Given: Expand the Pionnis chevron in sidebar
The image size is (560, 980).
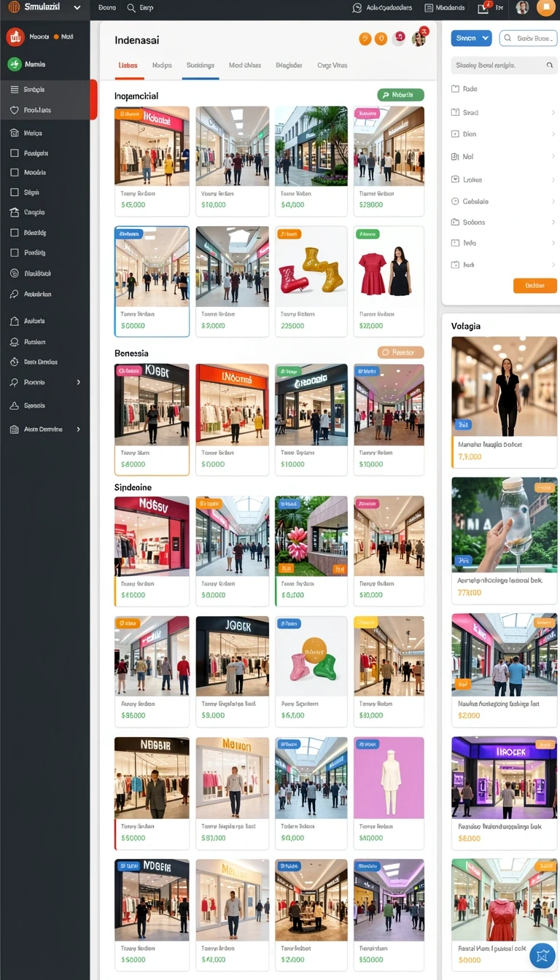Looking at the screenshot, I should pos(79,382).
